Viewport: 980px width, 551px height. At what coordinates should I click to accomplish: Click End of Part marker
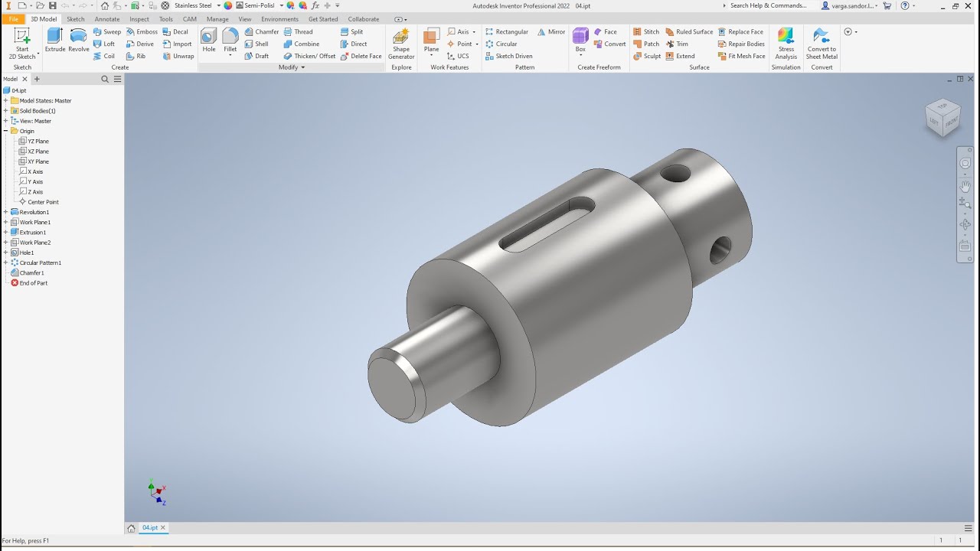(x=33, y=283)
